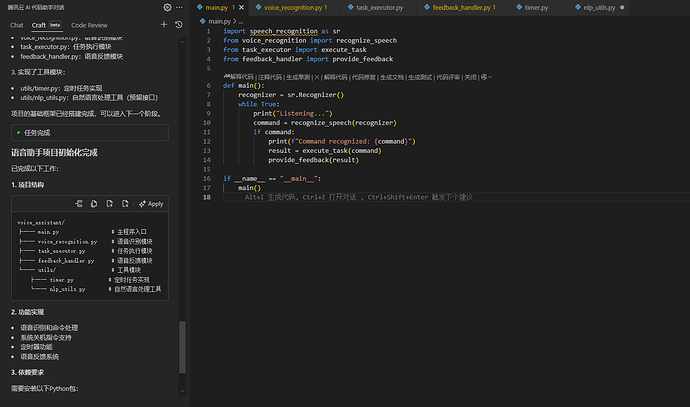690x407 pixels.
Task: Click 解释代码 link next to 代码修复
Action: [335, 77]
